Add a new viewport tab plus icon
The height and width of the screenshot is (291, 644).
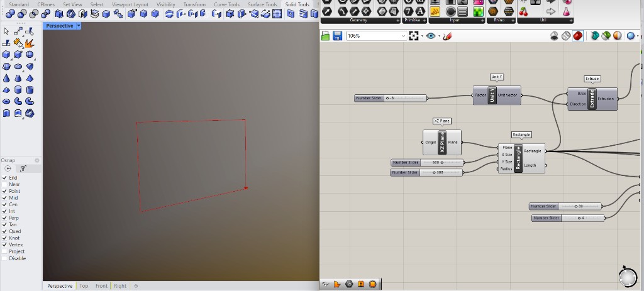(136, 286)
